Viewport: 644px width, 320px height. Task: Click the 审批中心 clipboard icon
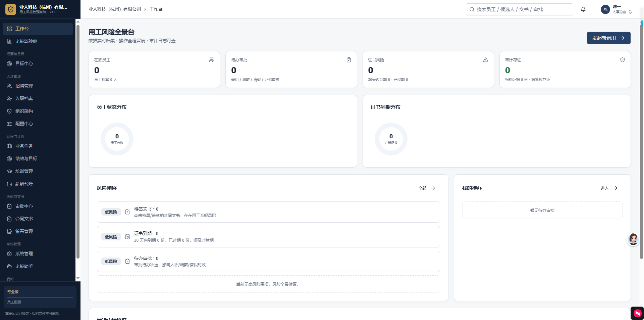[x=9, y=206]
